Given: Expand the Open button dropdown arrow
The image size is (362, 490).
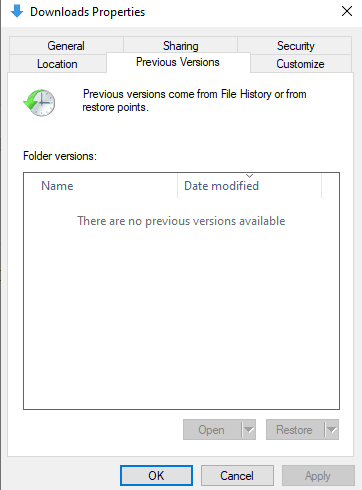Looking at the screenshot, I should 249,430.
